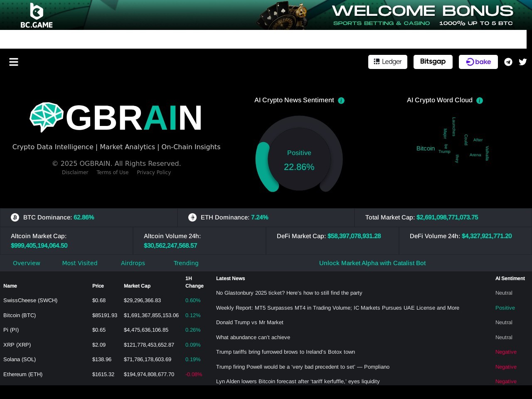Open the Terms of Use link
This screenshot has width=532, height=399.
pos(113,172)
